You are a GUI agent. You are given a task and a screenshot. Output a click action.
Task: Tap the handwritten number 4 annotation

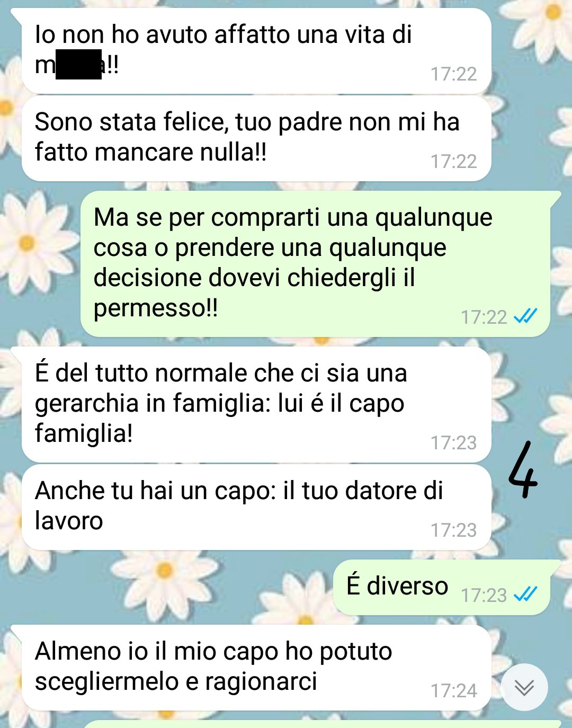pyautogui.click(x=523, y=470)
